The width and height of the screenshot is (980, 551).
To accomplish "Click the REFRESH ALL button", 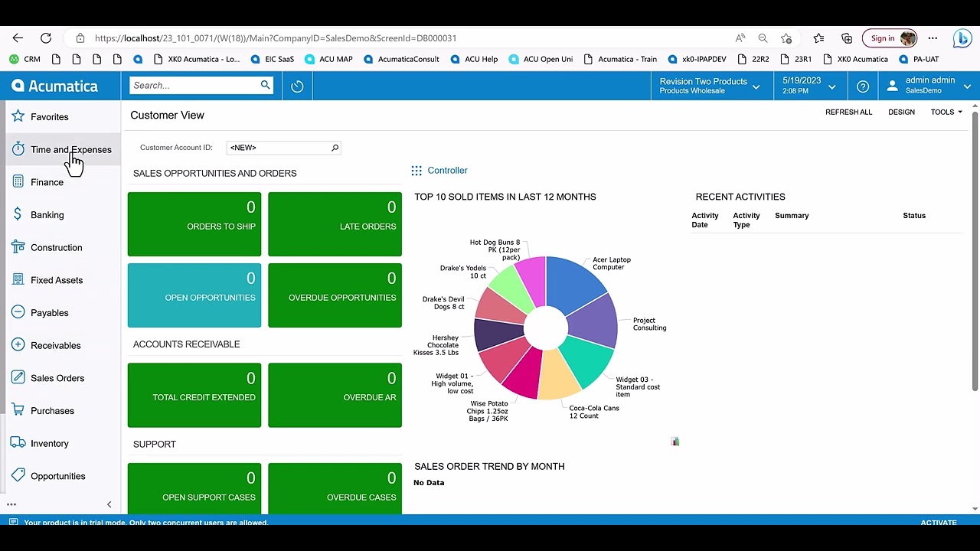I will point(848,112).
